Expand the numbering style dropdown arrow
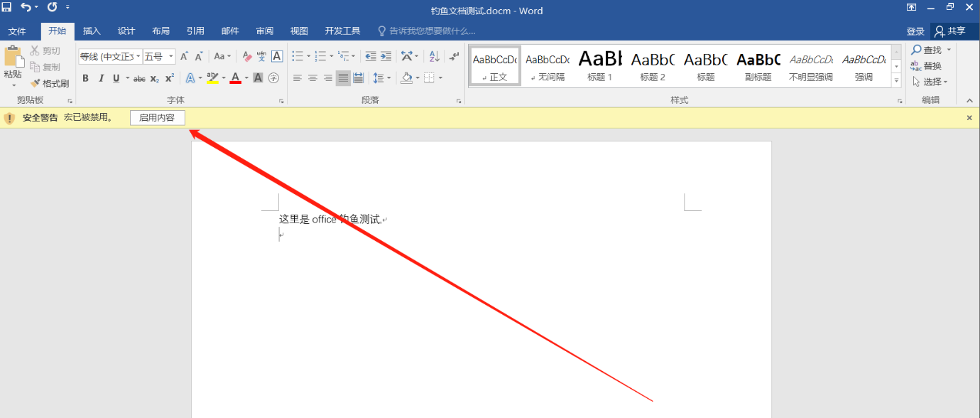 coord(332,56)
